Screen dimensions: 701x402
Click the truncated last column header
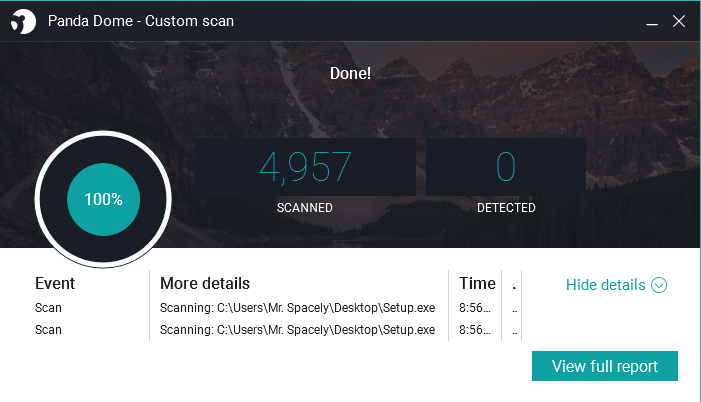pyautogui.click(x=514, y=284)
